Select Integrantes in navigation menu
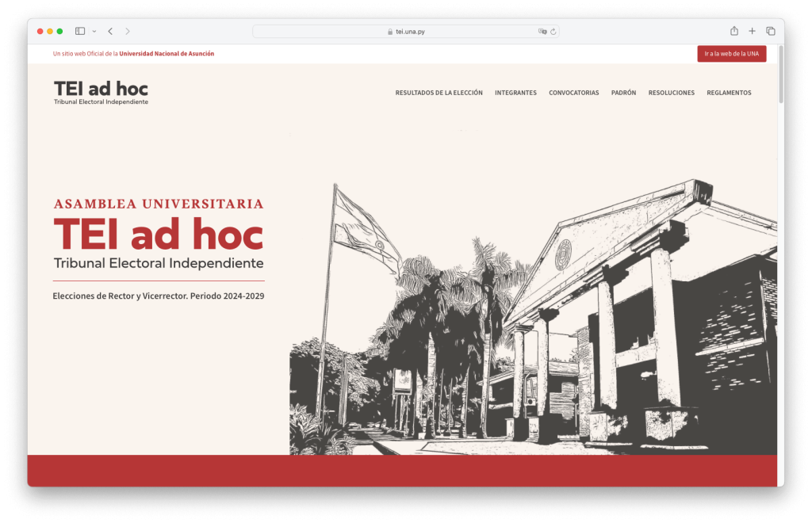 515,93
